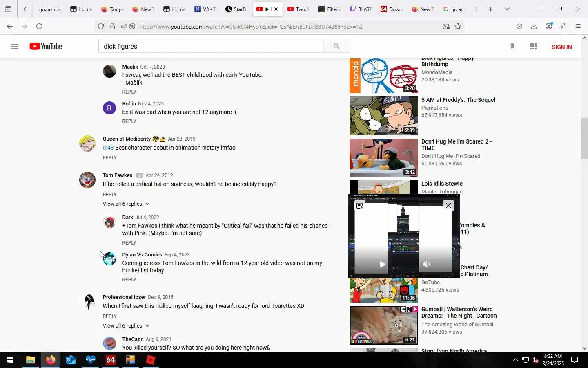The width and height of the screenshot is (588, 368).
Task: Save the page to Pocket
Action: tap(519, 26)
